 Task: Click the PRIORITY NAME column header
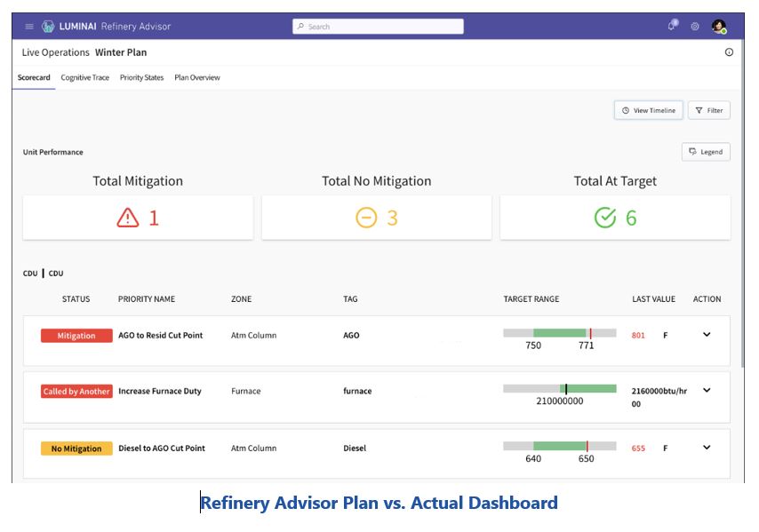(x=147, y=299)
